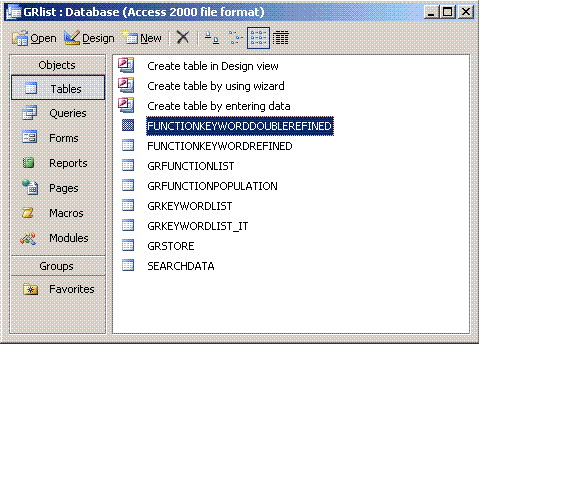Close the GRlist database window
The width and height of the screenshot is (565, 502).
point(466,12)
